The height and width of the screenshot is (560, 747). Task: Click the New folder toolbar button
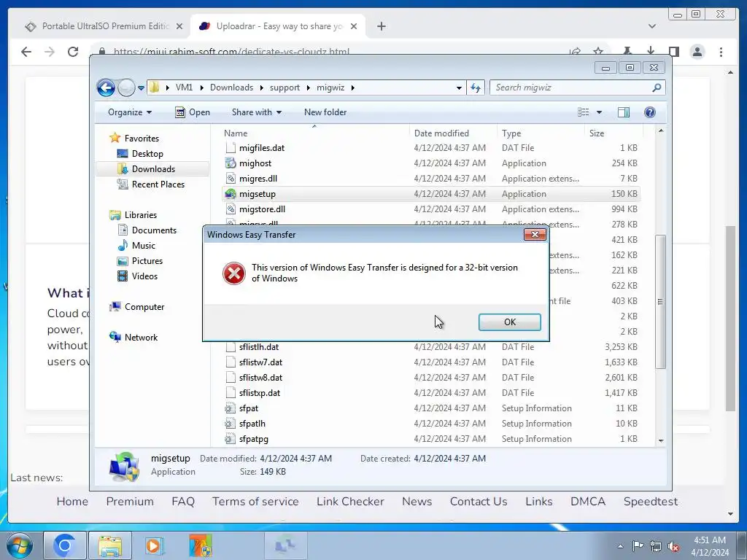point(325,112)
